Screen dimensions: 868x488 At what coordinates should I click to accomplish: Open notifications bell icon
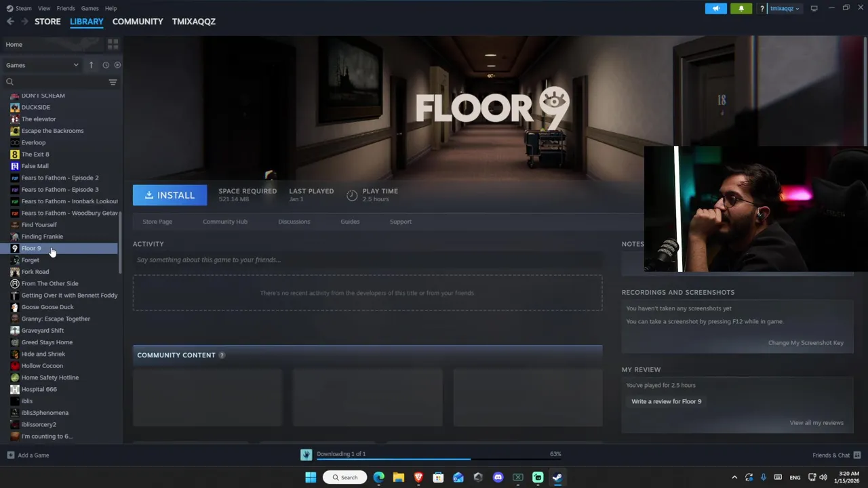[741, 8]
